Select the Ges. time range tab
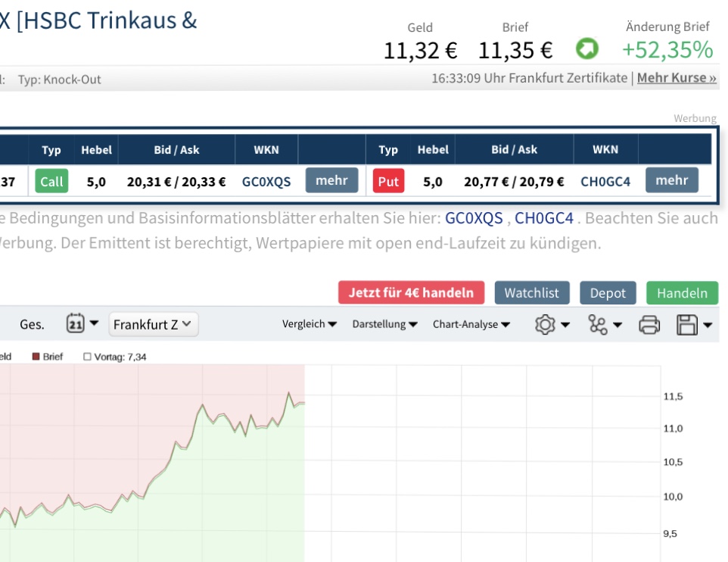 pos(32,324)
